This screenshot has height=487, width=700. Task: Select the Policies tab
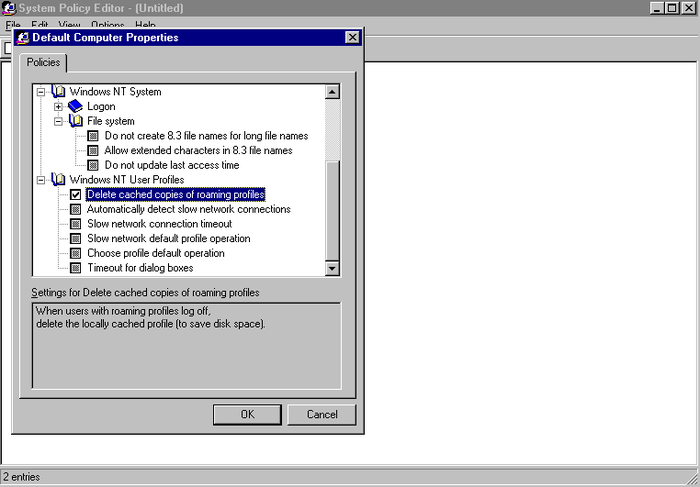(43, 63)
